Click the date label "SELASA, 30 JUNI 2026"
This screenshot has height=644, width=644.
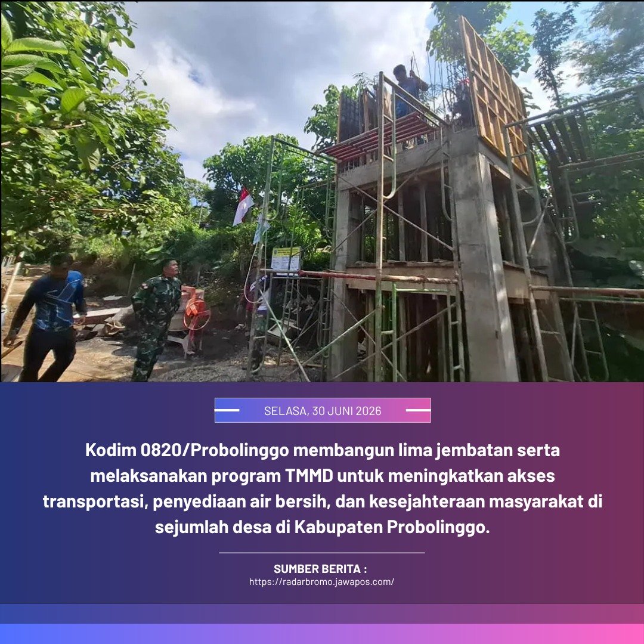click(x=323, y=411)
